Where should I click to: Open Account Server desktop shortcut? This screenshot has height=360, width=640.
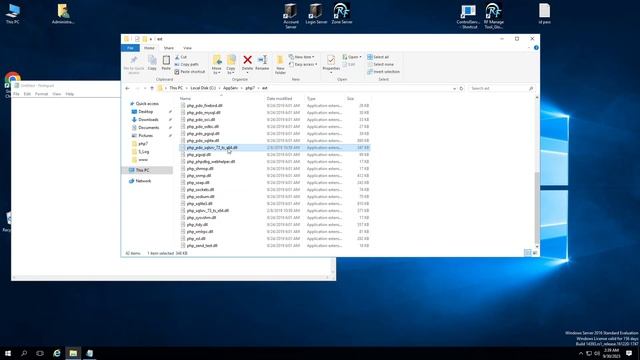291,16
